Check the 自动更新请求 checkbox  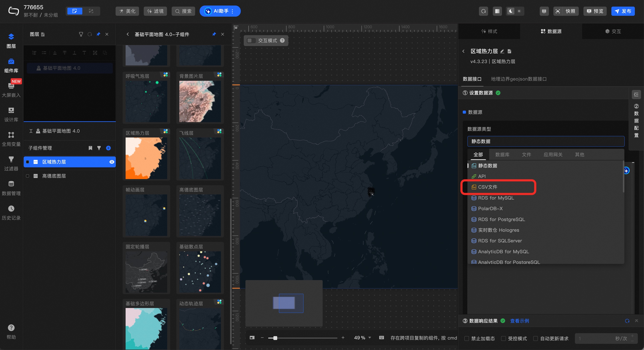[x=535, y=338]
